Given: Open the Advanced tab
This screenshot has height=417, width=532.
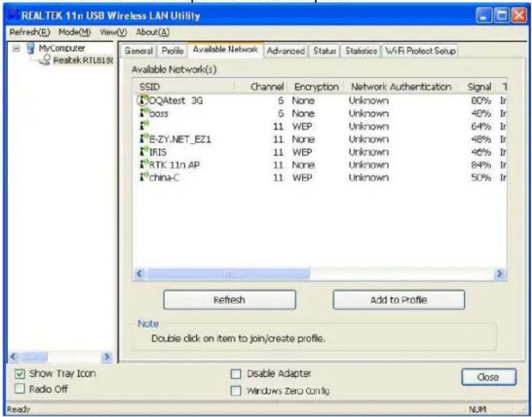Looking at the screenshot, I should coord(286,51).
